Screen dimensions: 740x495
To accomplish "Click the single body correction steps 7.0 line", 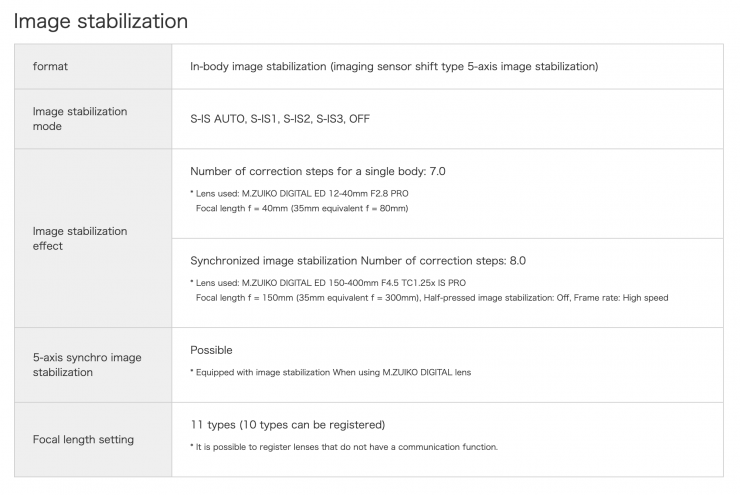I will (318, 171).
